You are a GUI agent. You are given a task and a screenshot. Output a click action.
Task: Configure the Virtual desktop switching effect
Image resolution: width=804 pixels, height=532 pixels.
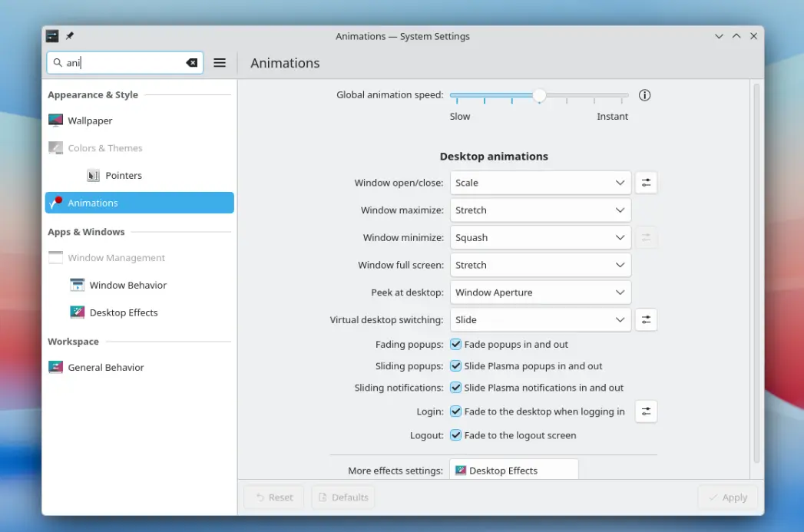646,320
